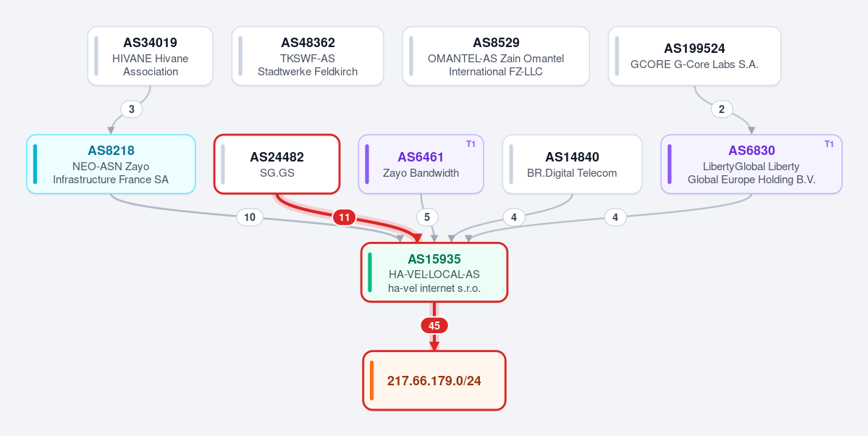
Task: Open the AS199524 GCORE node
Action: click(x=695, y=56)
